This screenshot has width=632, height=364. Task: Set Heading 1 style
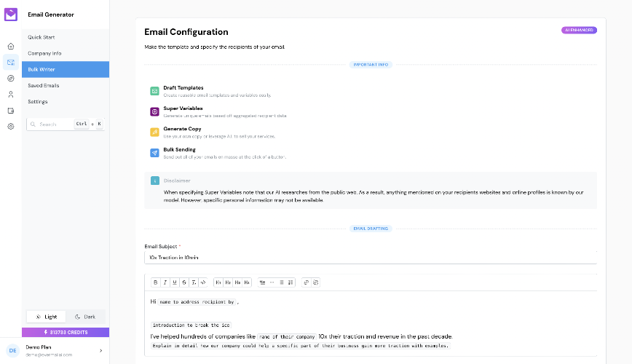click(218, 282)
